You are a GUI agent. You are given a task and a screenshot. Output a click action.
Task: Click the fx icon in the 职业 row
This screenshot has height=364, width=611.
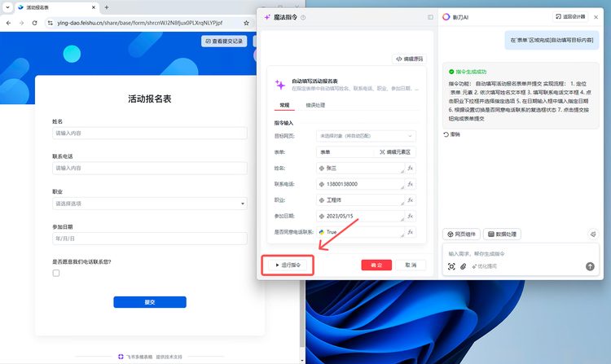[x=411, y=200]
